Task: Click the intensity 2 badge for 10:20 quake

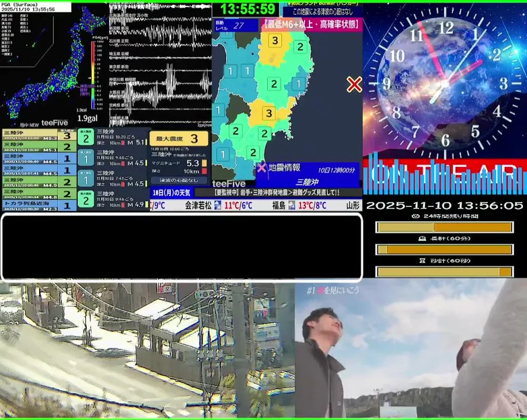Action: (x=86, y=137)
